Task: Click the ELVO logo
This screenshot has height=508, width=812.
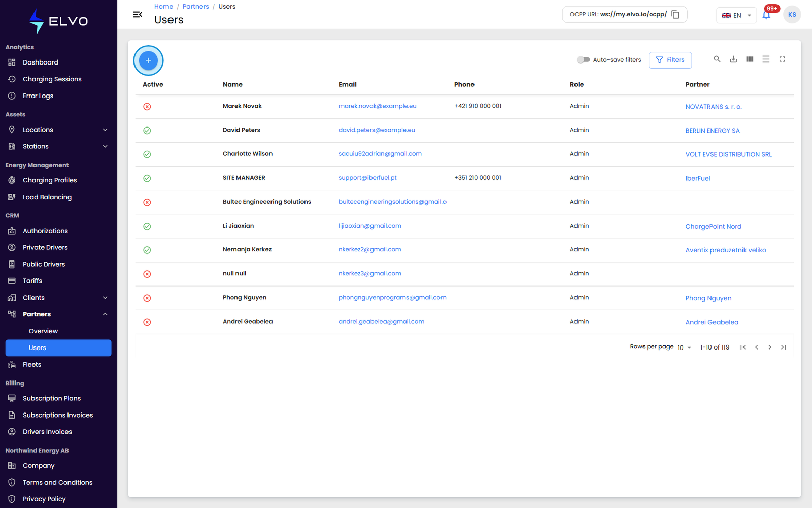Action: pyautogui.click(x=58, y=21)
